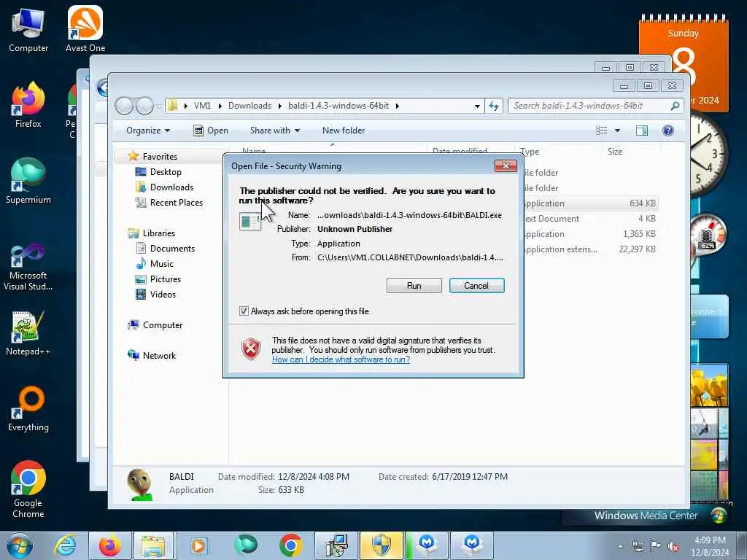Open the Share with dropdown menu

coord(275,131)
